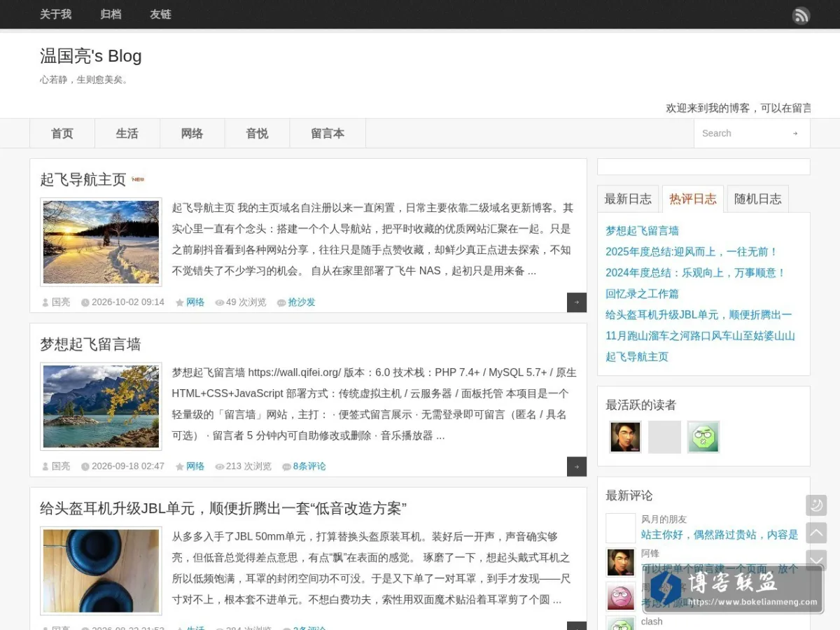Open the 生活 category tab
The image size is (840, 630).
[x=127, y=133]
